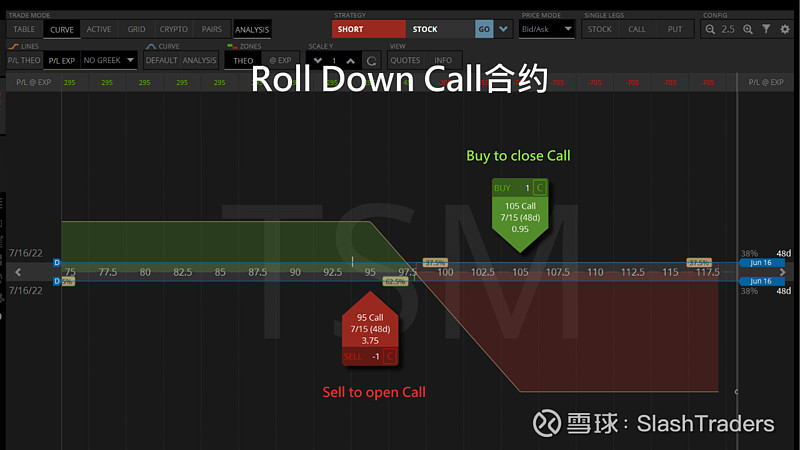Screen dimensions: 800x450
Task: Reset Scale Y with the refresh icon
Action: tap(371, 61)
